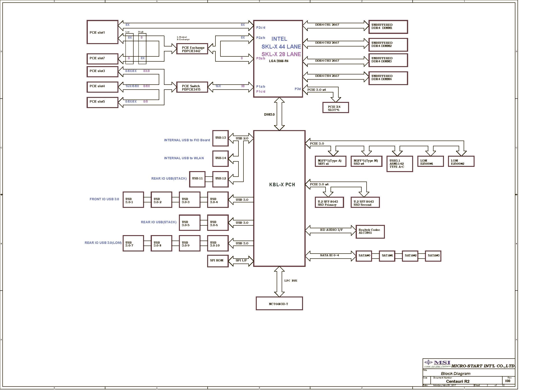Click the SPI ROM block
The image size is (555, 392).
tap(218, 261)
